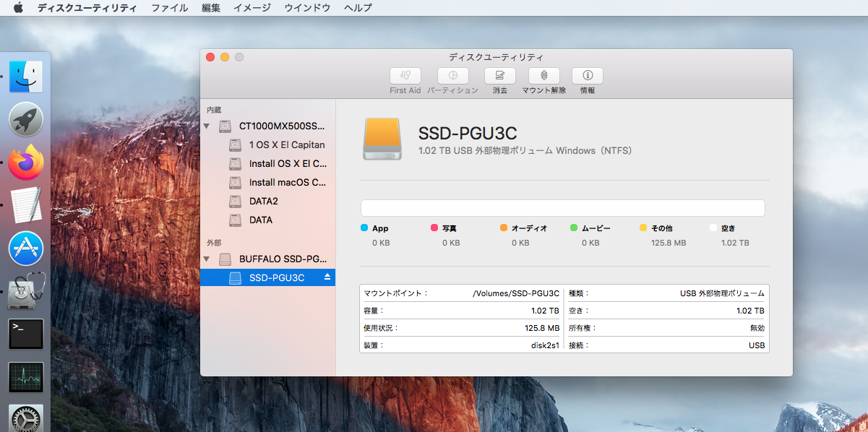Click the disk usage bar
This screenshot has width=868, height=432.
[562, 208]
